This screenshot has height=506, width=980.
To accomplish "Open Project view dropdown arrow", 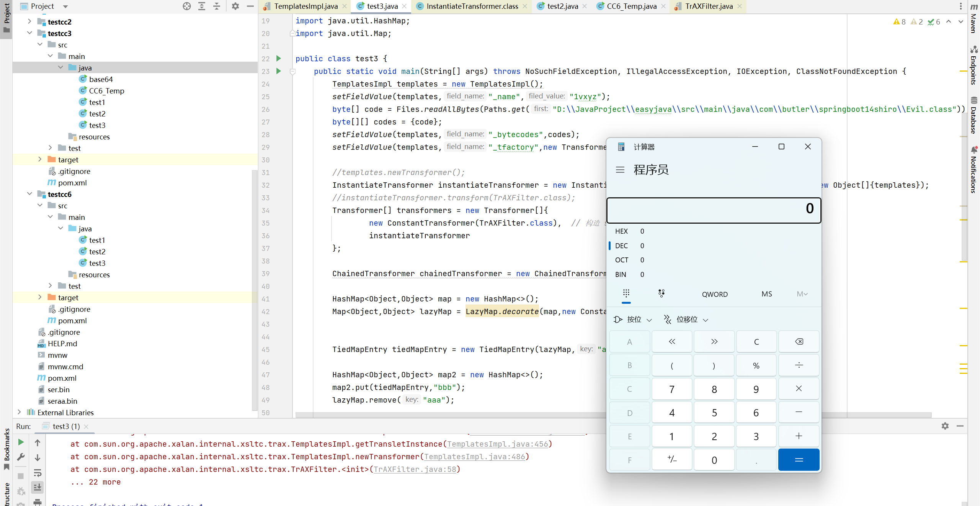I will [65, 7].
